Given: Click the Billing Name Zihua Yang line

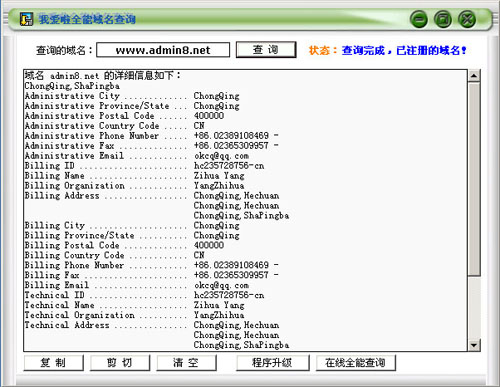Looking at the screenshot, I should tap(134, 176).
